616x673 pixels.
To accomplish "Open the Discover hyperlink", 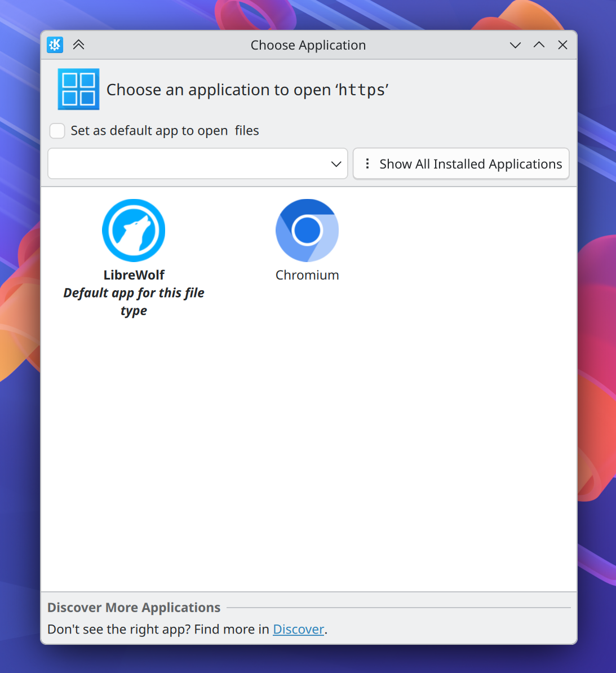I will (x=298, y=629).
